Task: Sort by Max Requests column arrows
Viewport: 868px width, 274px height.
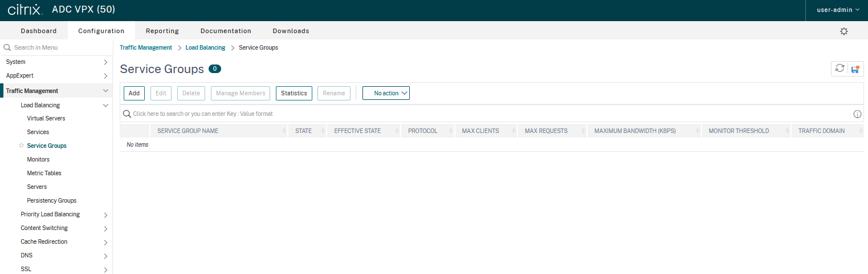Action: point(583,131)
